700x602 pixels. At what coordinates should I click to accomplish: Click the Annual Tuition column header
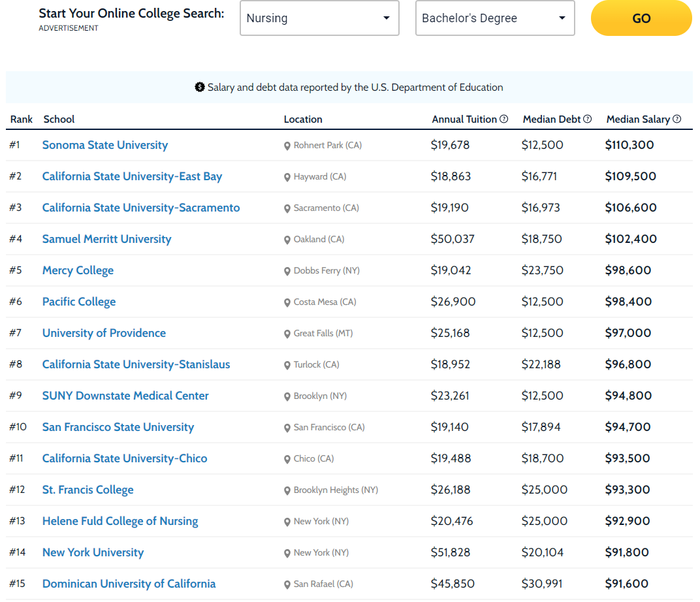(x=464, y=119)
